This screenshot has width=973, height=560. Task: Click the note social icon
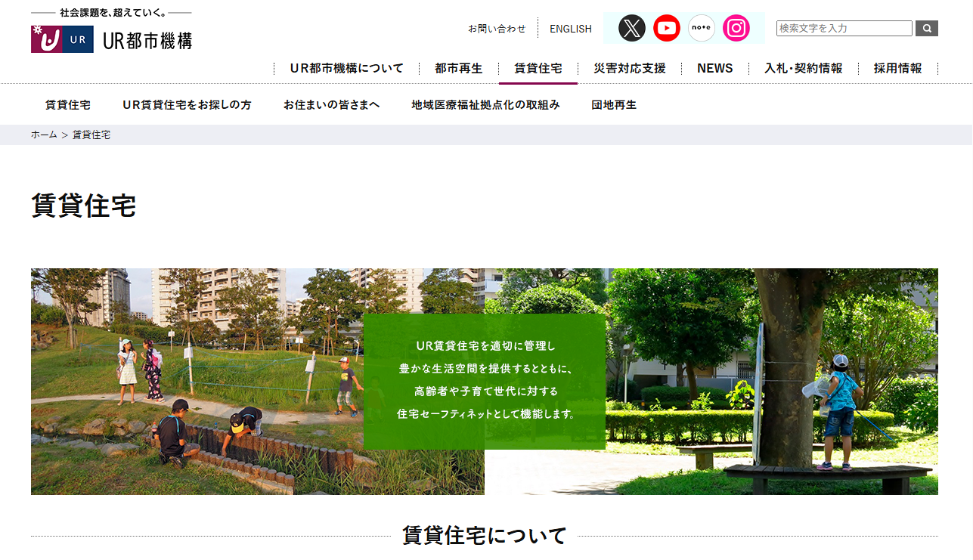click(x=701, y=28)
